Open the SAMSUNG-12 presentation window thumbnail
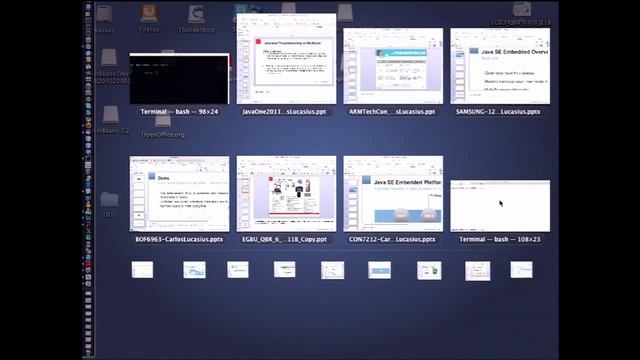This screenshot has height=360, width=640. [500, 66]
